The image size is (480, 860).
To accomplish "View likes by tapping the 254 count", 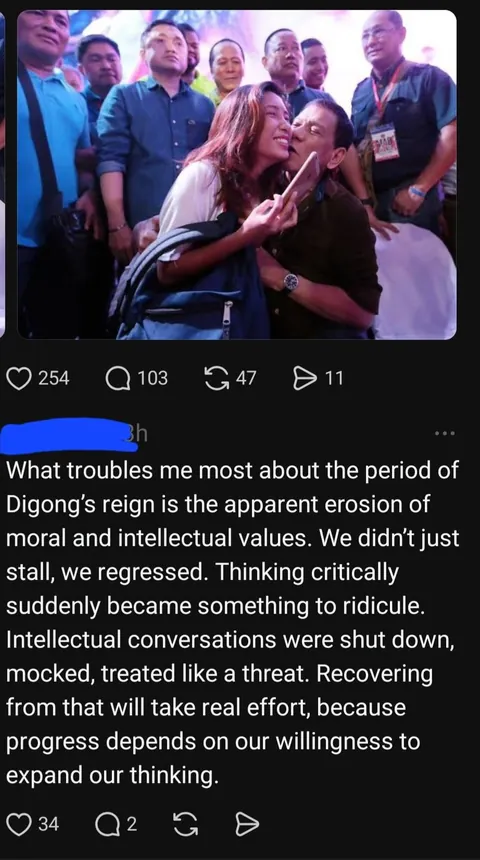I will click(x=54, y=378).
